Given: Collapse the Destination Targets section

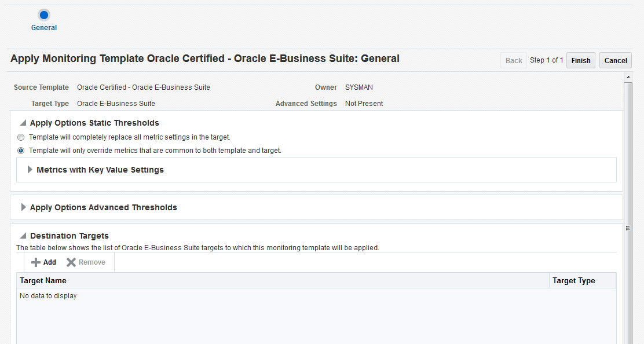Looking at the screenshot, I should 23,236.
